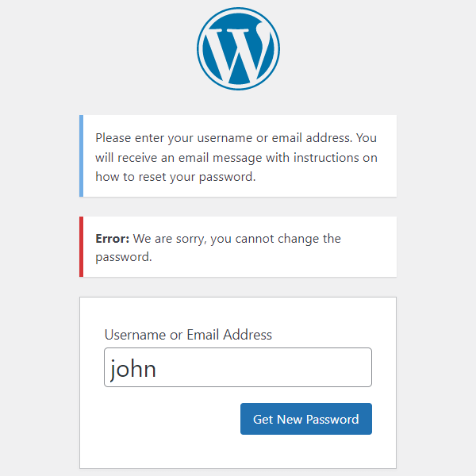The image size is (476, 476).
Task: Focus the Username or Email Address field
Action: 238,367
